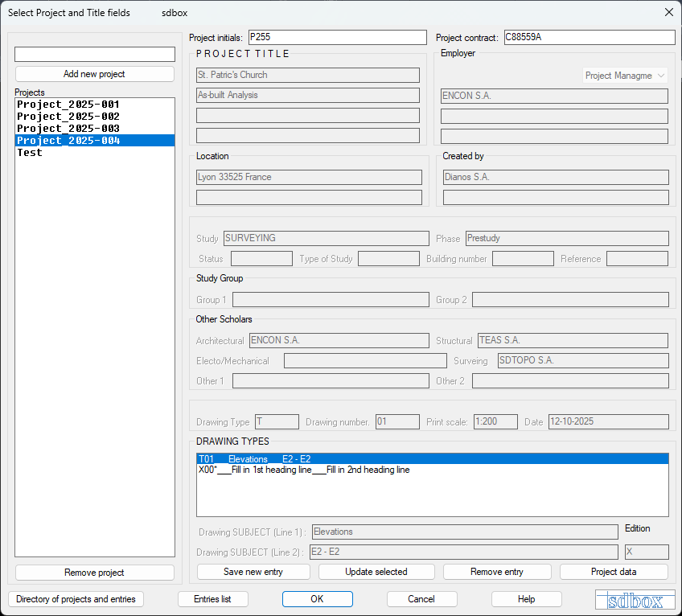
Task: Click the Other 2 input field
Action: 571,381
